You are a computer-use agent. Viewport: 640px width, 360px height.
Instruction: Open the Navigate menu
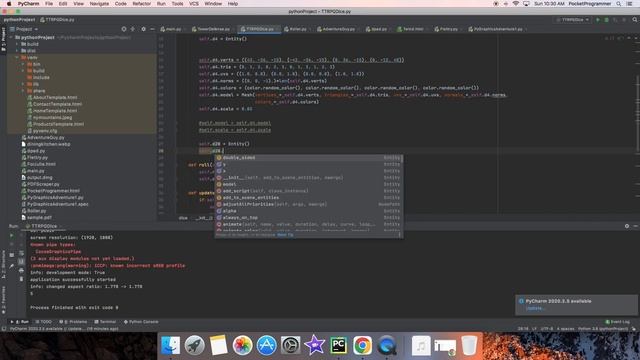(x=99, y=4)
